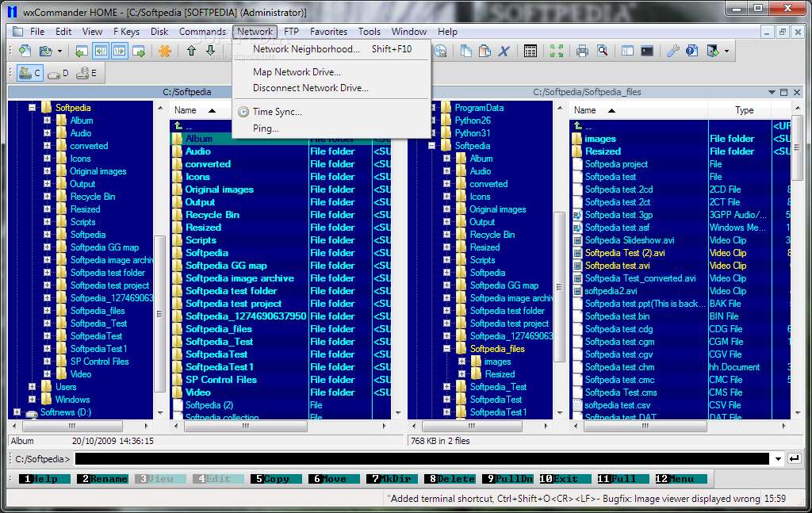Select 'Softpedia test.avi' in right list
The image size is (812, 513).
coord(617,266)
